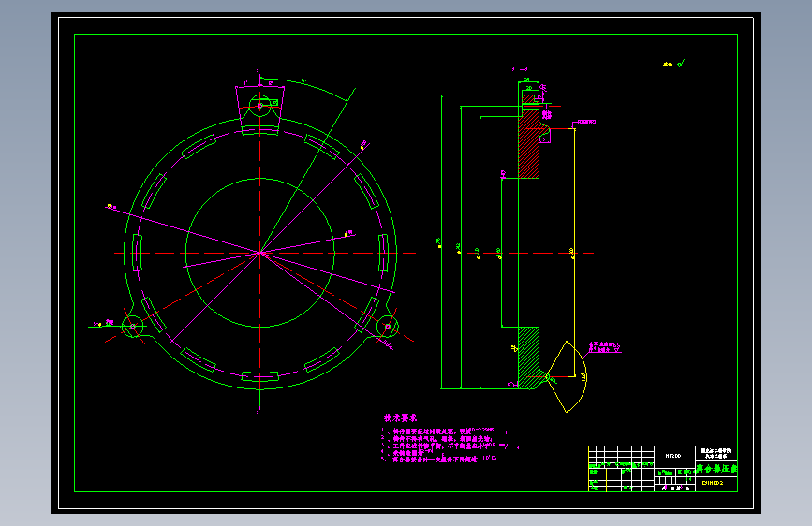Select the green part name in title block
Viewport: 812px width, 526px height.
(717, 469)
